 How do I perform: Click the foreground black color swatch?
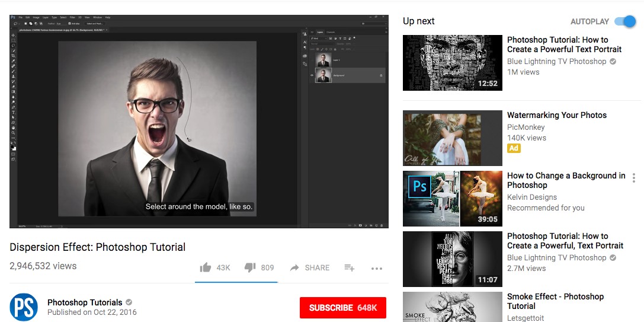[12, 146]
